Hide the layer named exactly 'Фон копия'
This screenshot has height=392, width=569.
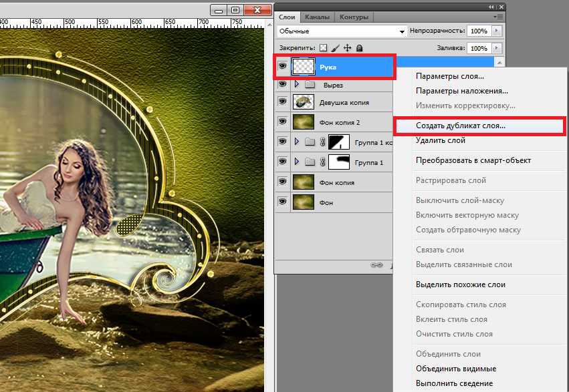282,182
